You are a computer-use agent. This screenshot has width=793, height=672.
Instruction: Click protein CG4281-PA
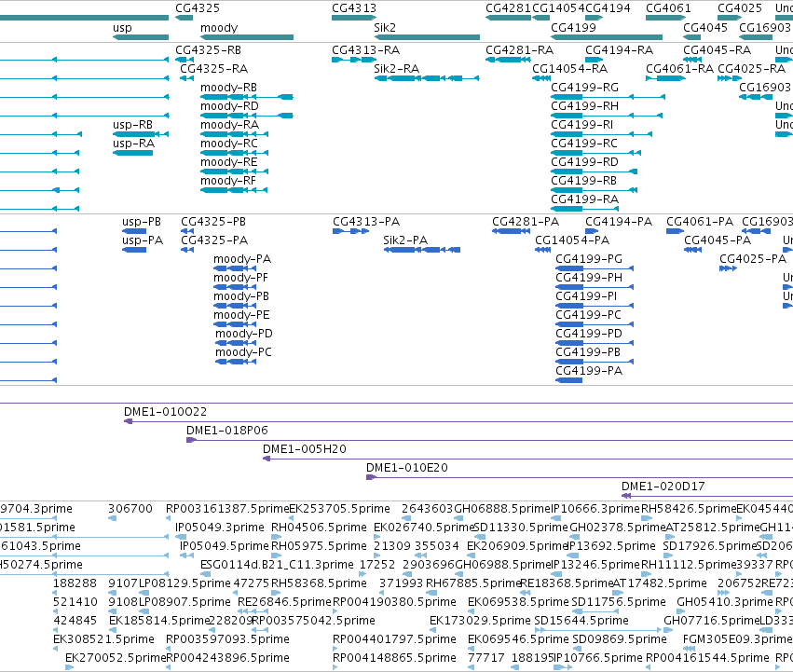click(x=526, y=222)
